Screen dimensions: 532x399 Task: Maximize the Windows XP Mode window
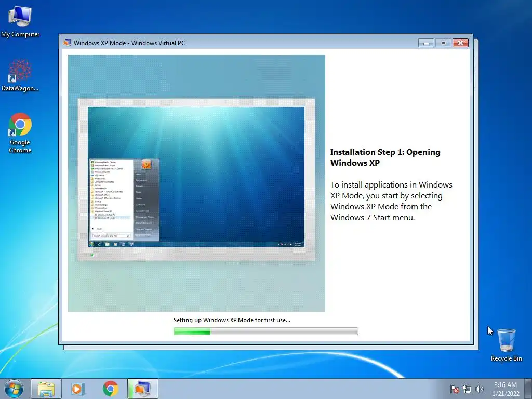pos(443,43)
